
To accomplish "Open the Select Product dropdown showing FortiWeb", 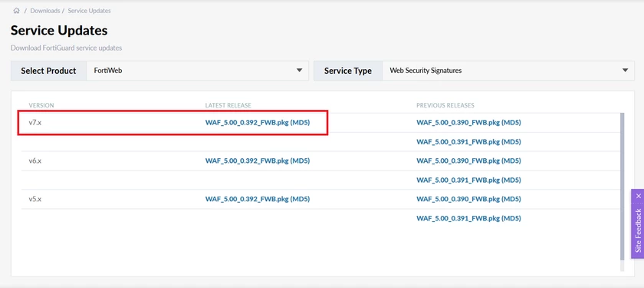I will tap(197, 71).
